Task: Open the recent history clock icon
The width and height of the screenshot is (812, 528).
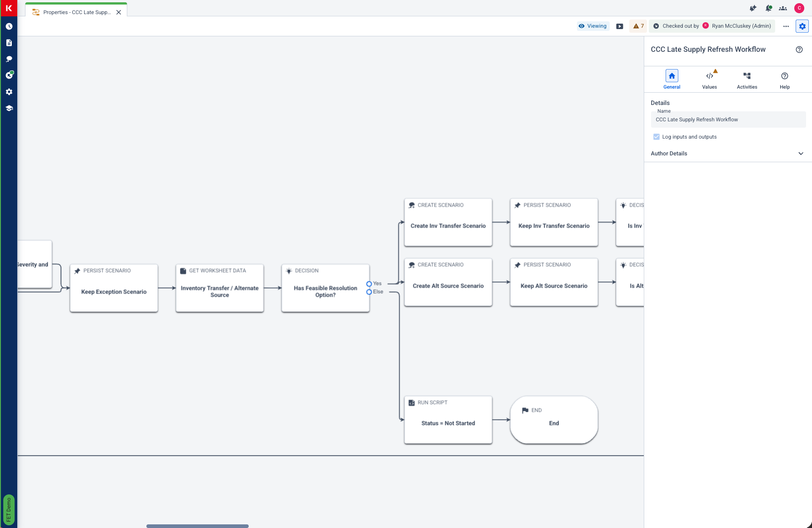Action: 9,26
